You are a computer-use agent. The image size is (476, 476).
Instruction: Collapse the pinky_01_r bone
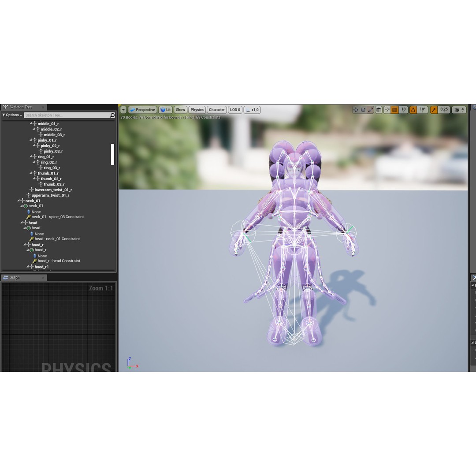tap(31, 140)
